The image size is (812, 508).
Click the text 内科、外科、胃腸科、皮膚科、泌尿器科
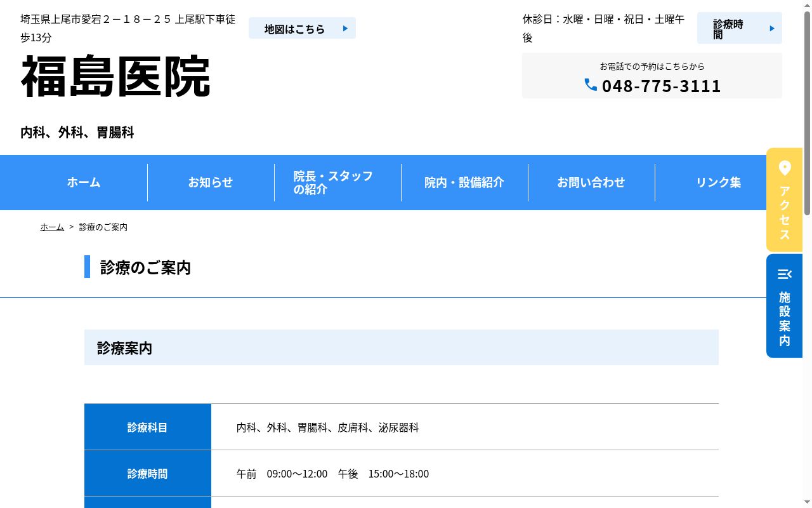pyautogui.click(x=328, y=428)
